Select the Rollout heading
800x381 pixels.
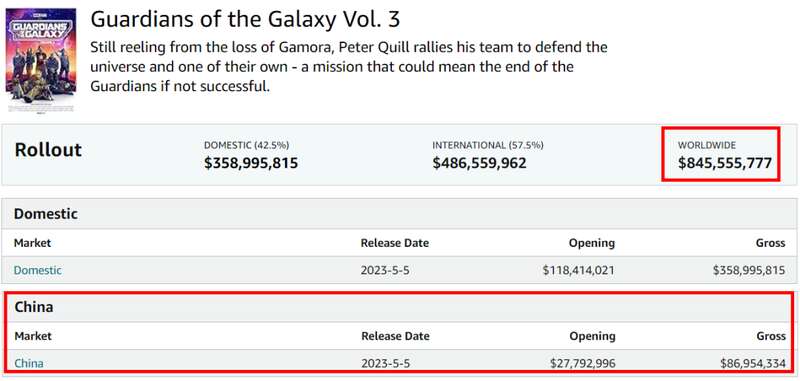coord(48,150)
